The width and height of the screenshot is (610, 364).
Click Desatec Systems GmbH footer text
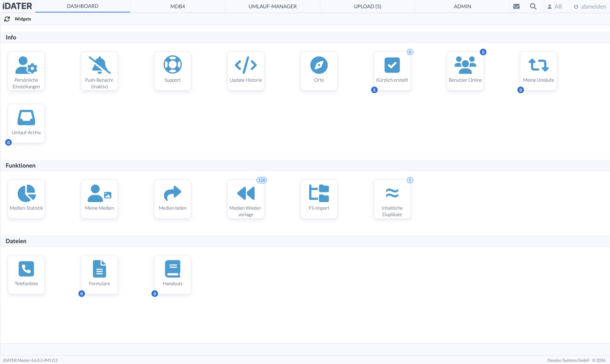568,360
